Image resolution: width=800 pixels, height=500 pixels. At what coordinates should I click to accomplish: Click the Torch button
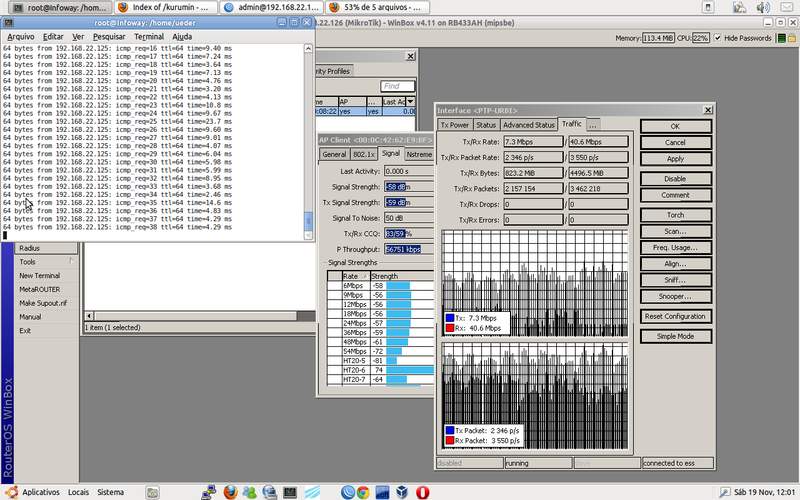click(x=675, y=214)
